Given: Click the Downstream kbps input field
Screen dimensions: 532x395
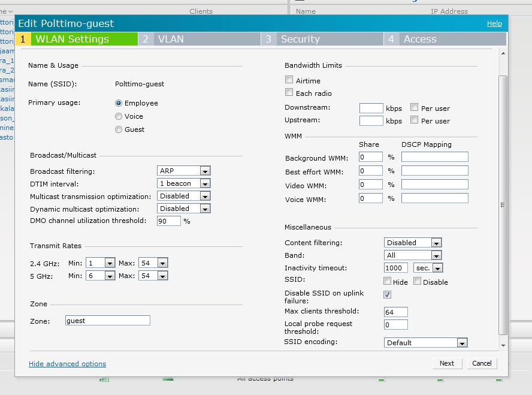Looking at the screenshot, I should pyautogui.click(x=371, y=108).
